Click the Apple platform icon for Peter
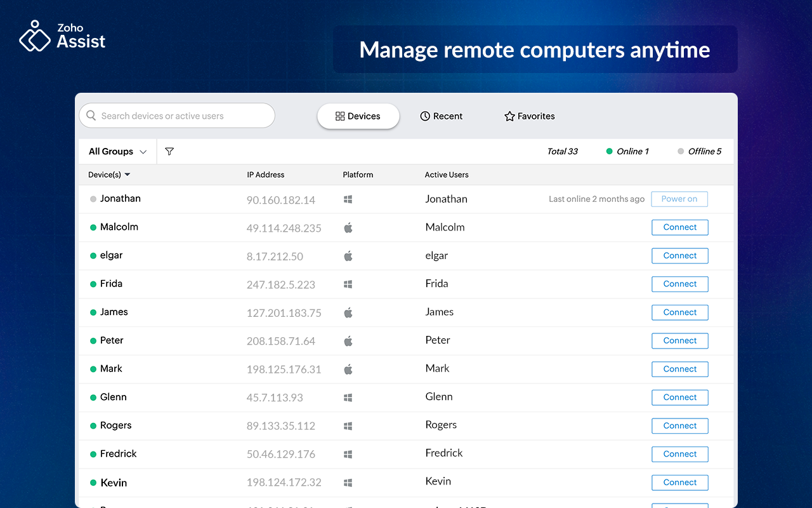 pyautogui.click(x=348, y=341)
